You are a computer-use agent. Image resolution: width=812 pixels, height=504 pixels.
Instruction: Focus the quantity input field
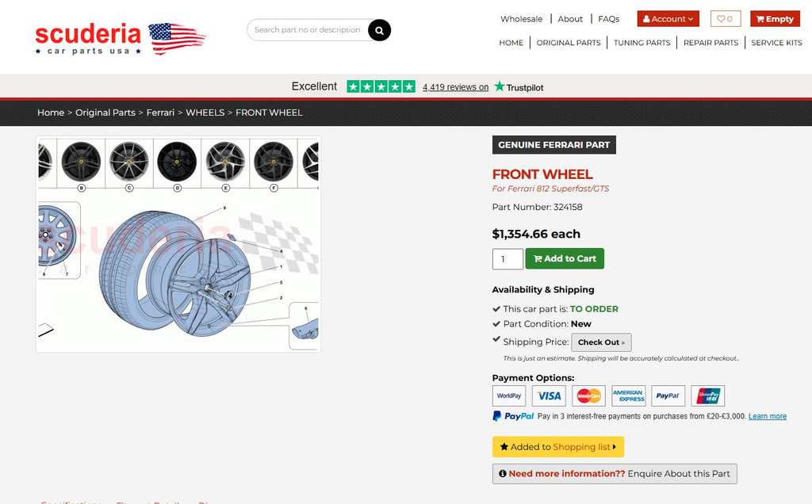(507, 259)
